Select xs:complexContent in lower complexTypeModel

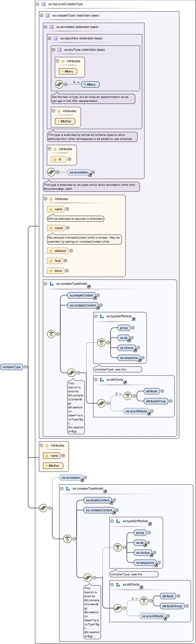(99, 510)
